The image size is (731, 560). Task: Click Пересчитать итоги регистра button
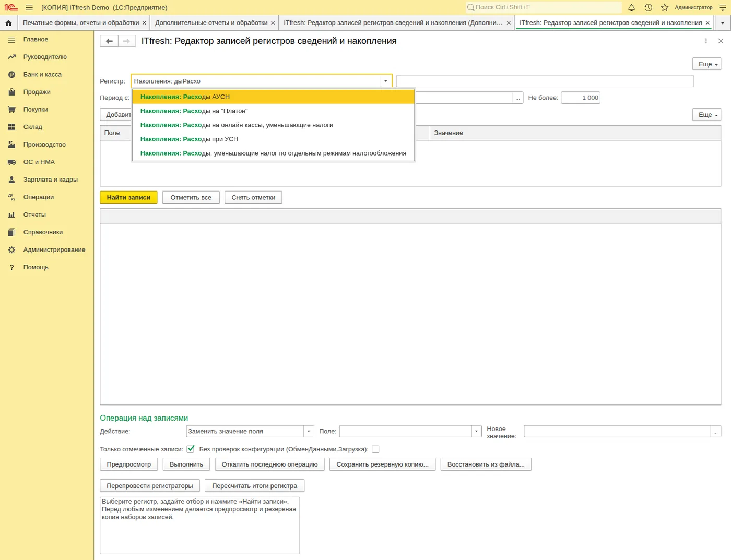tap(254, 486)
